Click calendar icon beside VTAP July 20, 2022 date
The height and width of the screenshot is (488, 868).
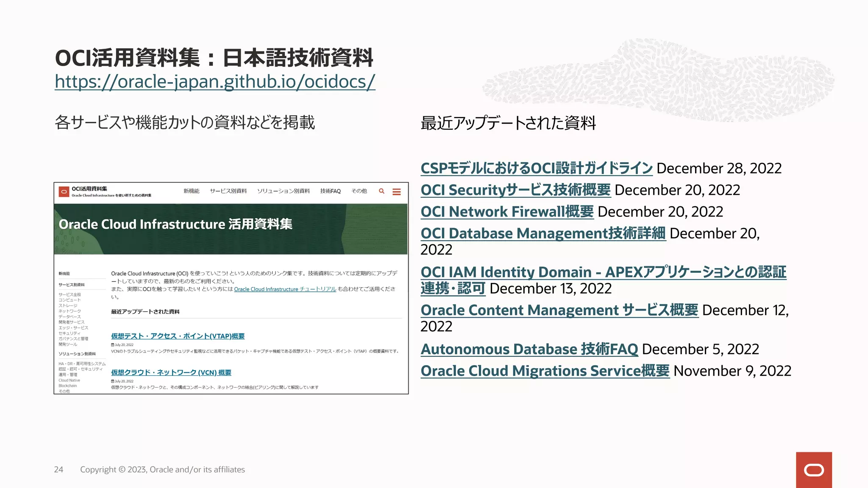click(113, 345)
